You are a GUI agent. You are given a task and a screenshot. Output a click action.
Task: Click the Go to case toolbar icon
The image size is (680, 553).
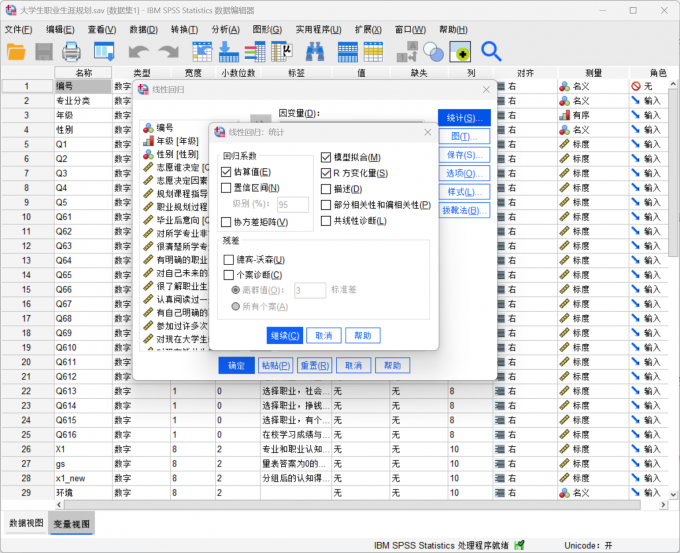202,52
